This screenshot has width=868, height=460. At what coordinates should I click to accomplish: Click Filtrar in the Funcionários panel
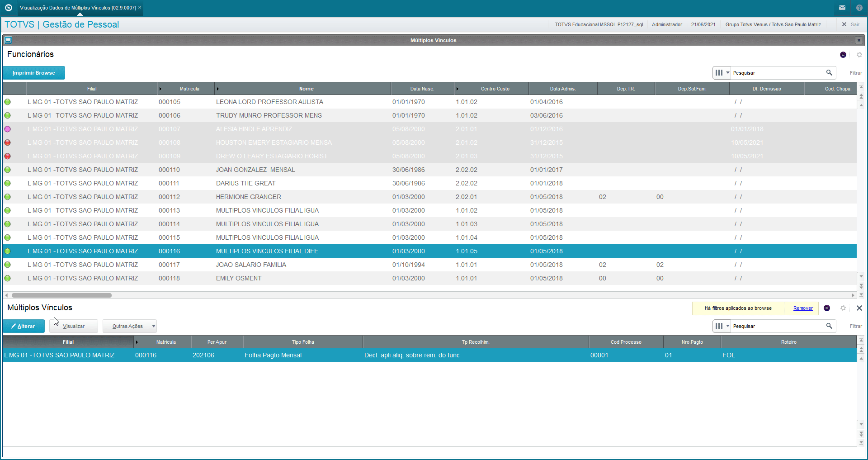pyautogui.click(x=855, y=73)
